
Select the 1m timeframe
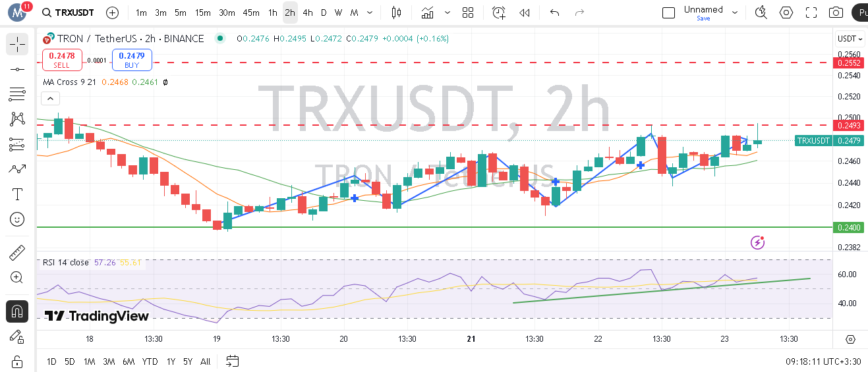point(141,13)
